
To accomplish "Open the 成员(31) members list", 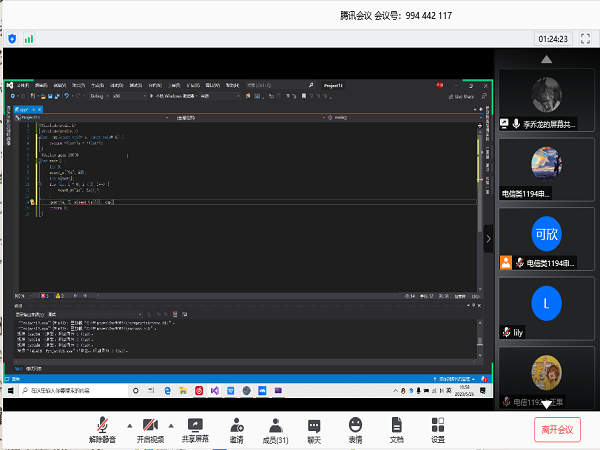I will coord(275,429).
